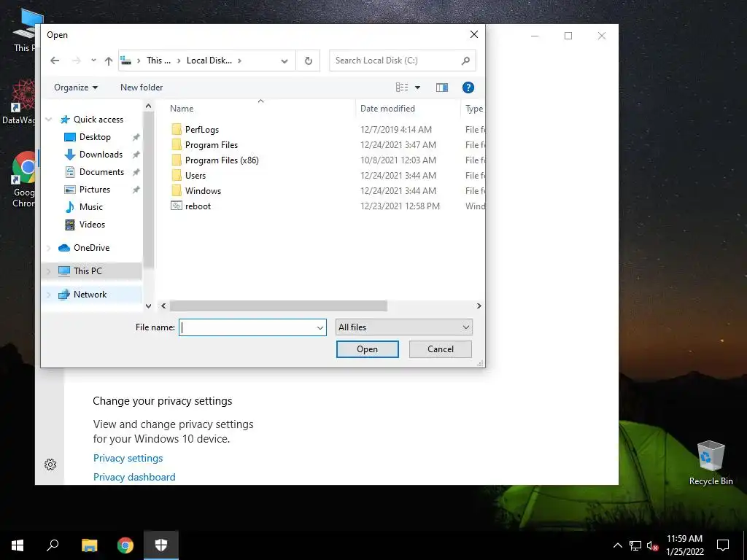Click 'Local Disk...' breadcrumb segment

(209, 61)
